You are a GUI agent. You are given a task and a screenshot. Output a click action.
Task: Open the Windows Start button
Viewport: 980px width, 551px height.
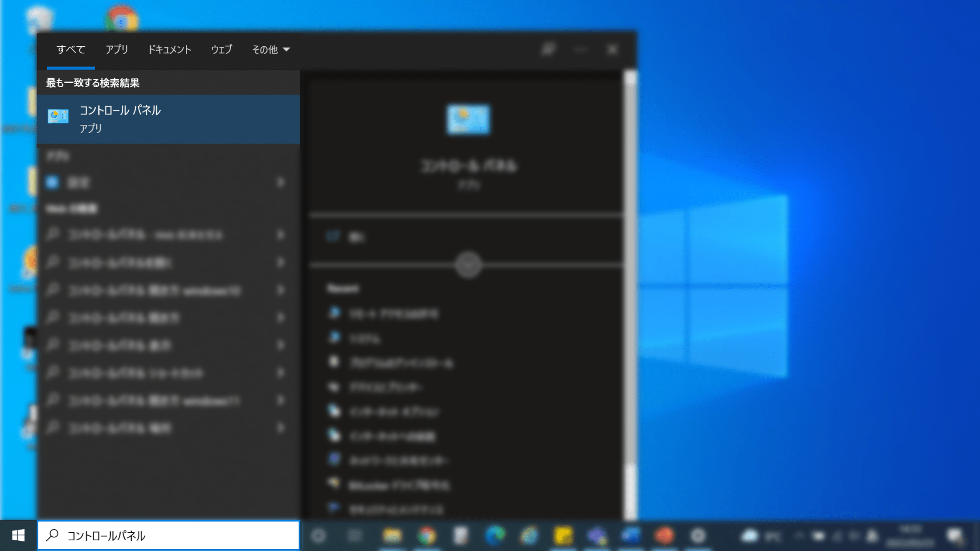click(x=18, y=535)
